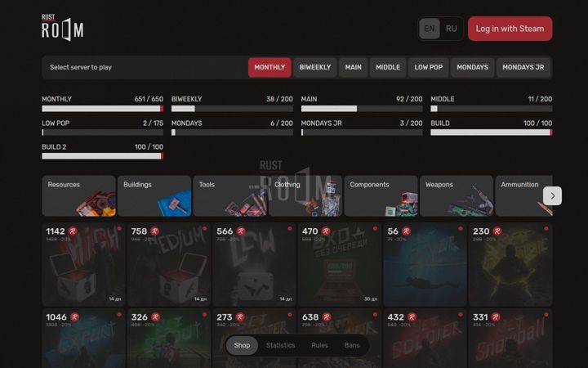Switch language to RU
Image resolution: width=588 pixels, height=368 pixels.
coord(451,29)
